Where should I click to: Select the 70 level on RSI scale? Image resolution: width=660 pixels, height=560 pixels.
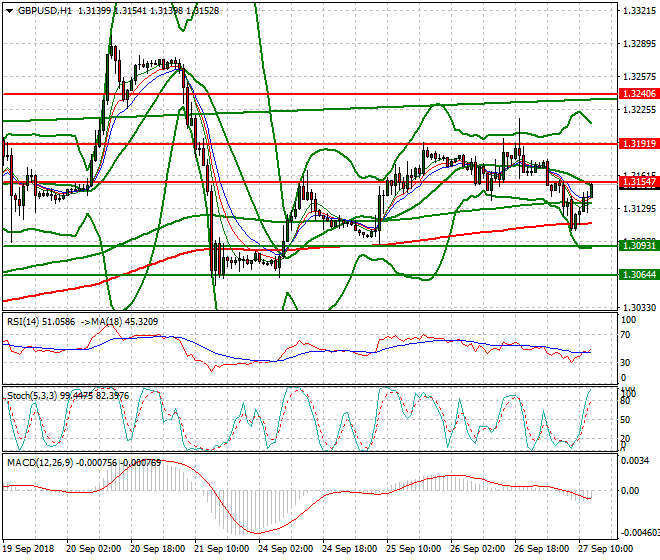pos(625,335)
